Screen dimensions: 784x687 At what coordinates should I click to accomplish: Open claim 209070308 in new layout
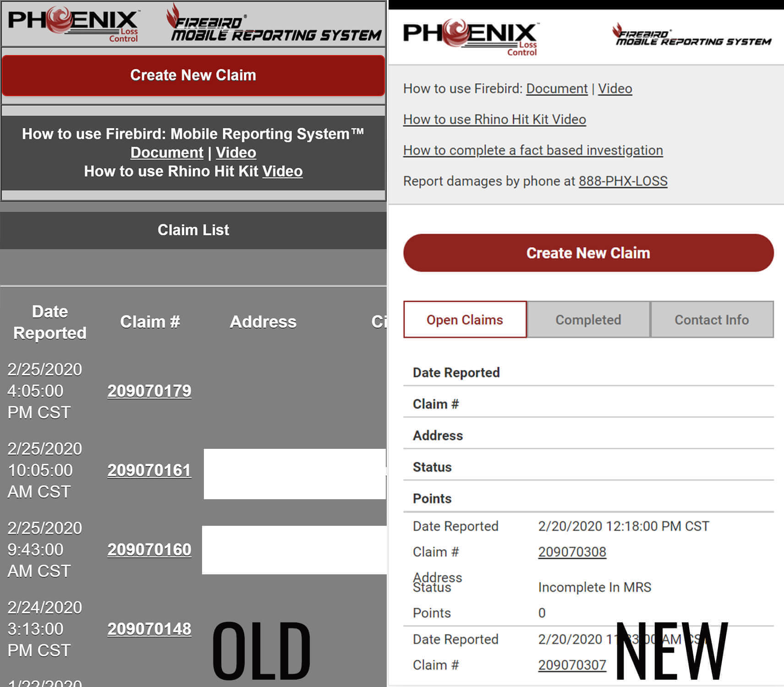pos(572,552)
